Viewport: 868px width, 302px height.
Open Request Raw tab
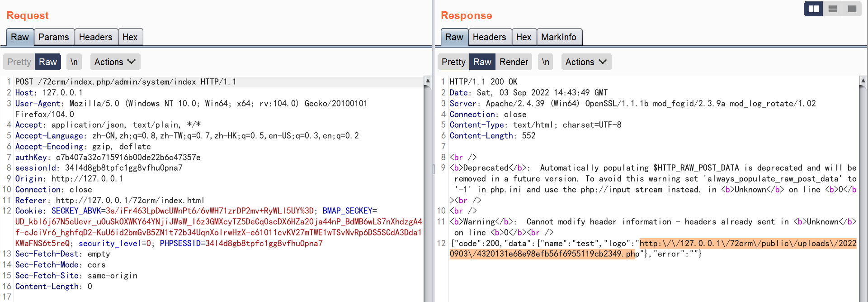tap(20, 37)
